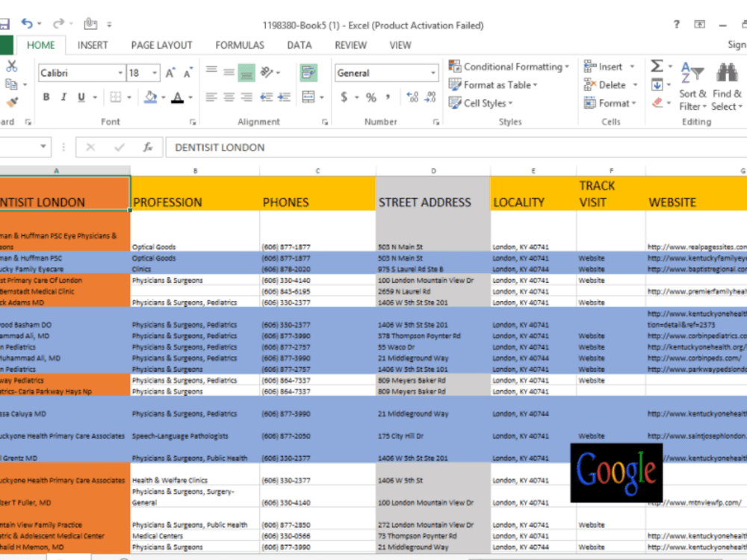Viewport: 747px width, 560px height.
Task: Toggle Underline formatting
Action: click(81, 97)
